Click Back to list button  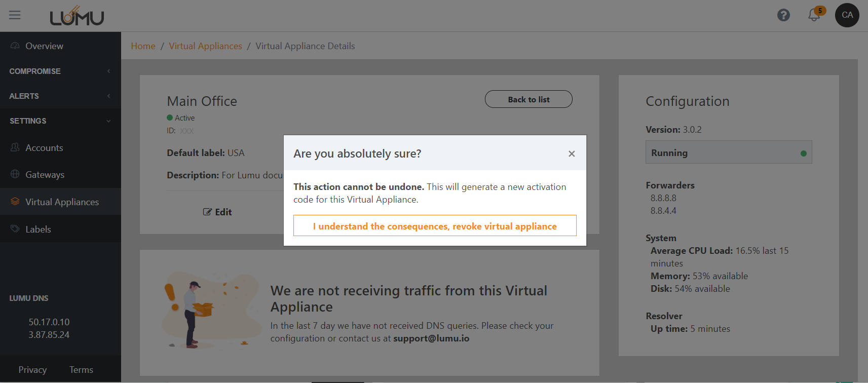tap(529, 99)
